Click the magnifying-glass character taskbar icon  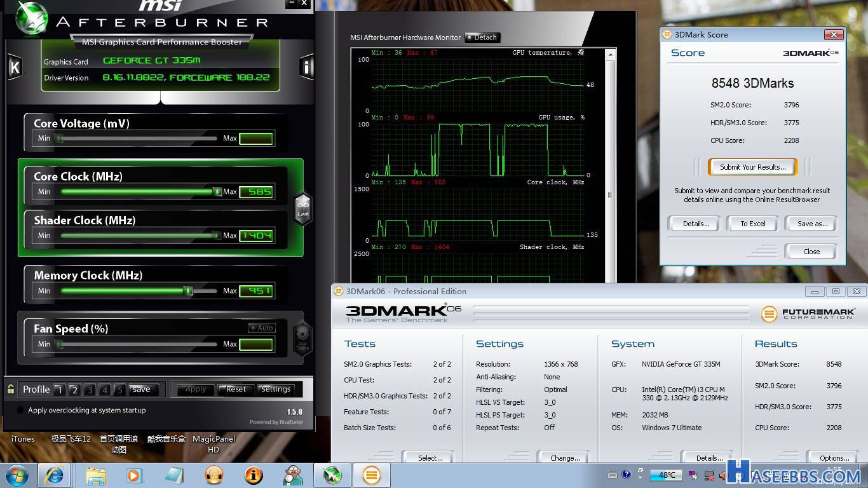(x=292, y=475)
